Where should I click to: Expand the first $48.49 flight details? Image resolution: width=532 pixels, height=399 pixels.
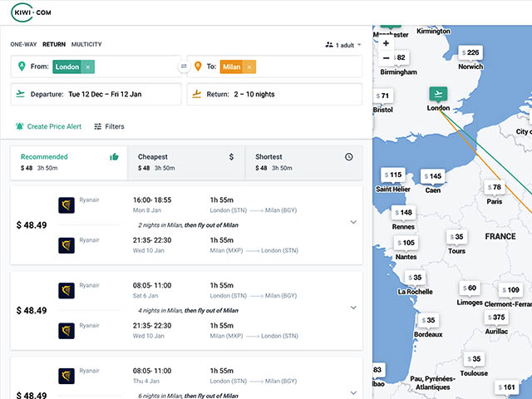[x=353, y=223]
